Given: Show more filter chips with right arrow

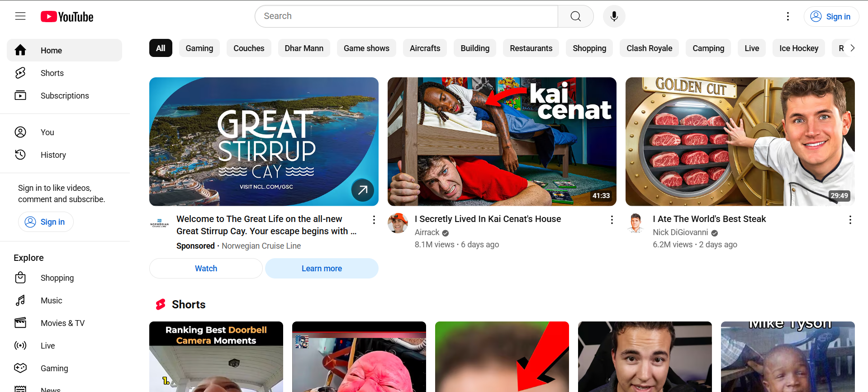Looking at the screenshot, I should [x=852, y=48].
